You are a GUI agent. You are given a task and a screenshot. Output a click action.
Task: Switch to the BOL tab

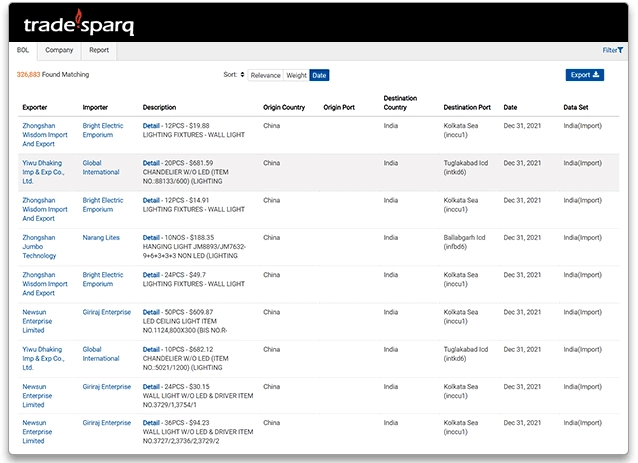(x=23, y=50)
